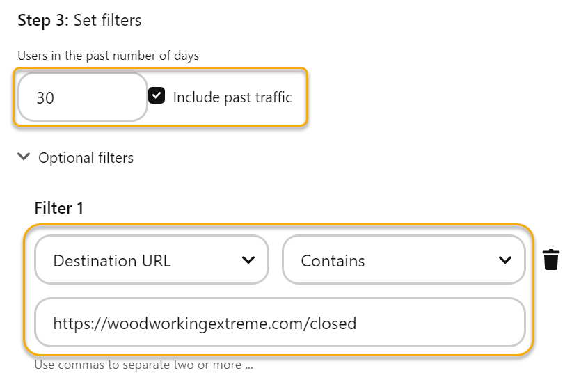Click the "Step 3: Set filters" heading
Screen dimensions: 588x382
[79, 20]
